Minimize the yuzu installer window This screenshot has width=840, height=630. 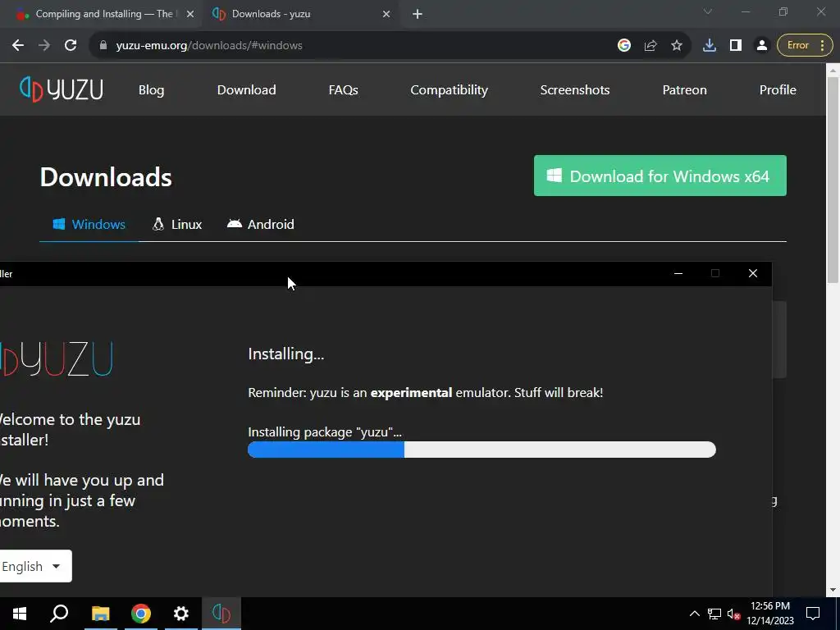coord(678,274)
